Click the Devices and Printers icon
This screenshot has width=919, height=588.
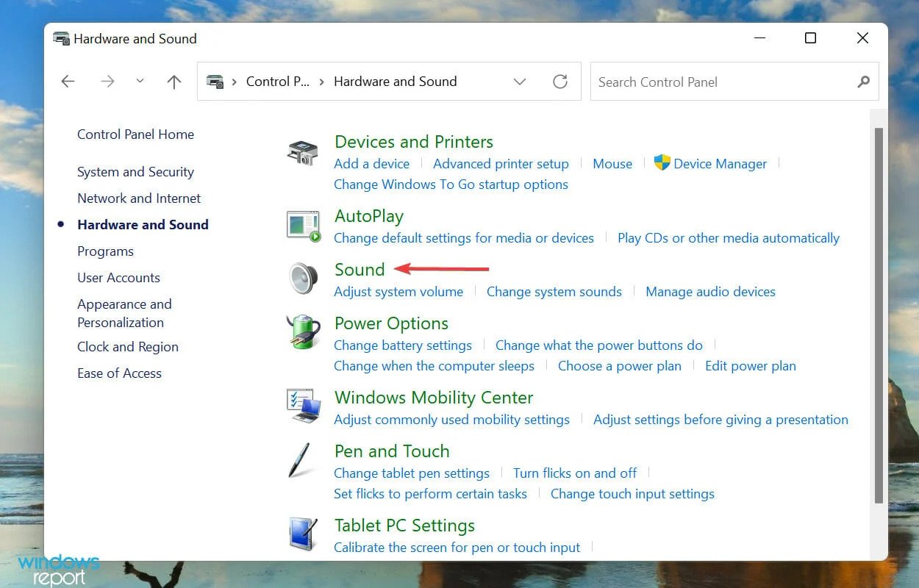pyautogui.click(x=302, y=153)
